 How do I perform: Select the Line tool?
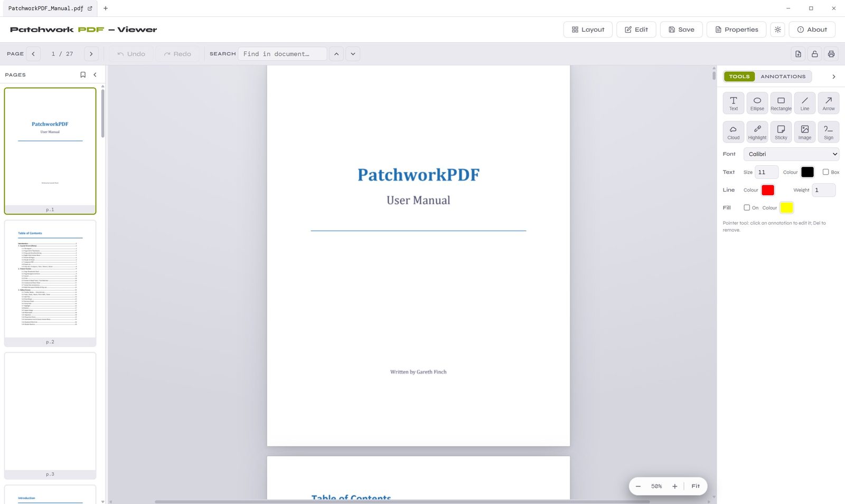coord(805,103)
